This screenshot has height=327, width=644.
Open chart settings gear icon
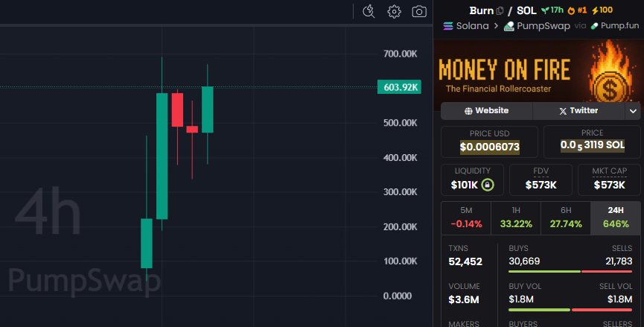pyautogui.click(x=394, y=11)
